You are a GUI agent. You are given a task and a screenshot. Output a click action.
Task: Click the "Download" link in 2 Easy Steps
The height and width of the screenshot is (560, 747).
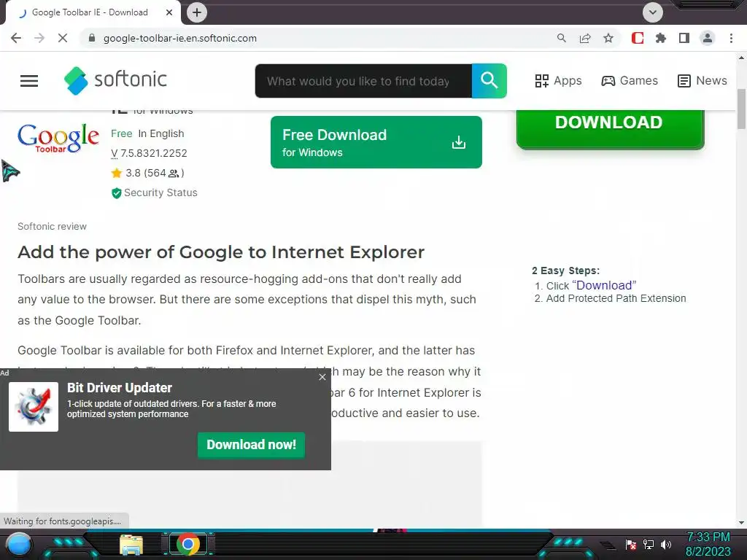point(604,285)
